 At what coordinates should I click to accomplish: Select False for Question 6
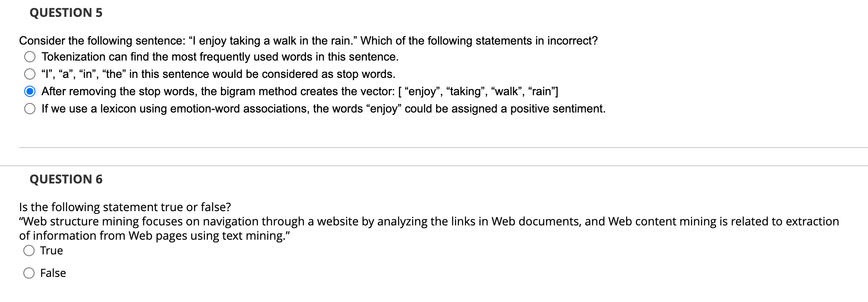click(x=29, y=273)
